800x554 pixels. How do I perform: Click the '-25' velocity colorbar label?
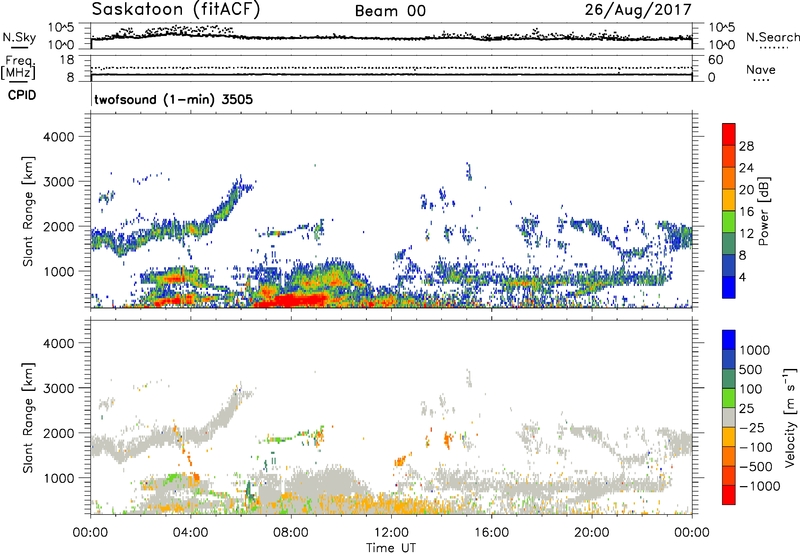(752, 428)
